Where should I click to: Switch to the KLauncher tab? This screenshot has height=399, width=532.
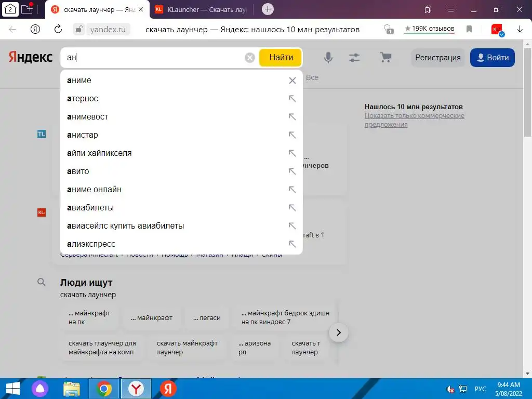[204, 9]
